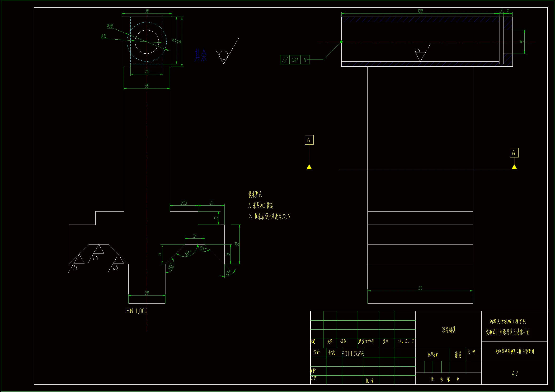The height and width of the screenshot is (392, 555).
Task: Click the 120 length dimension text
Action: point(420,11)
